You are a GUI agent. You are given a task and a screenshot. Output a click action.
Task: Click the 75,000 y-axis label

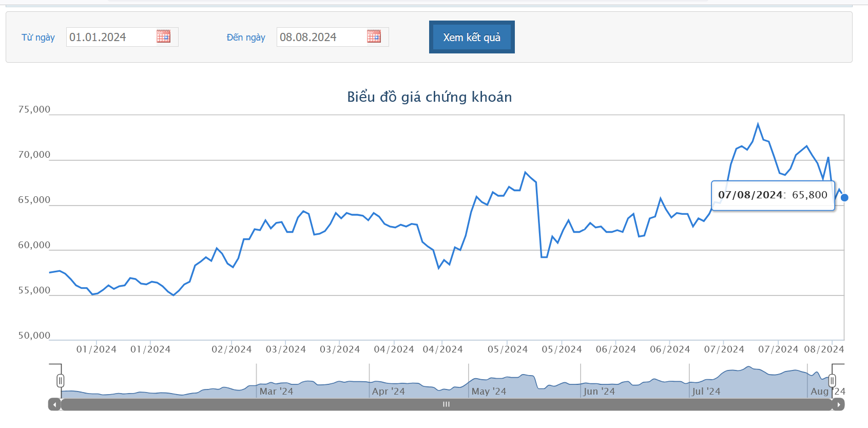[x=34, y=109]
